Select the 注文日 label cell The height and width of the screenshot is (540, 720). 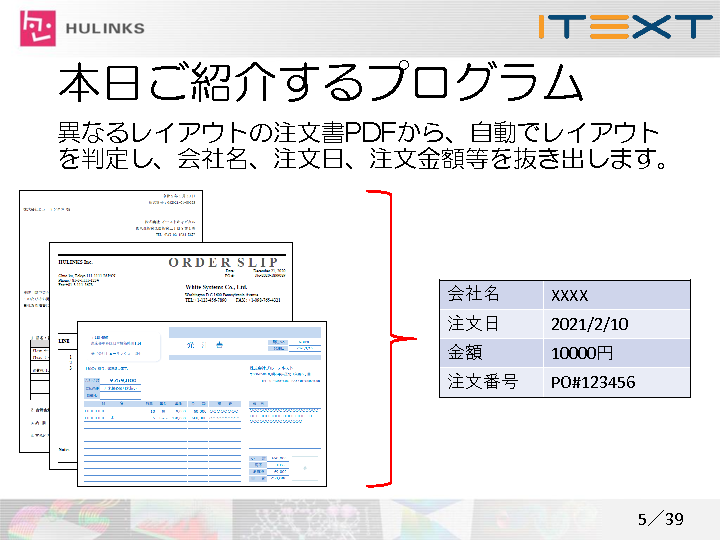492,324
